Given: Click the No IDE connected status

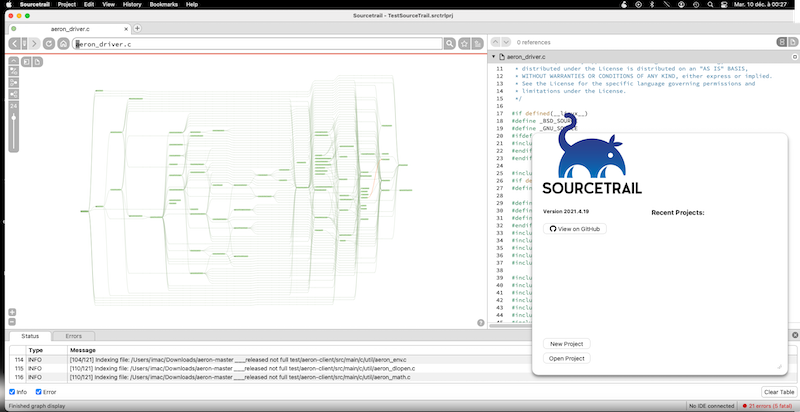Looking at the screenshot, I should [x=712, y=406].
